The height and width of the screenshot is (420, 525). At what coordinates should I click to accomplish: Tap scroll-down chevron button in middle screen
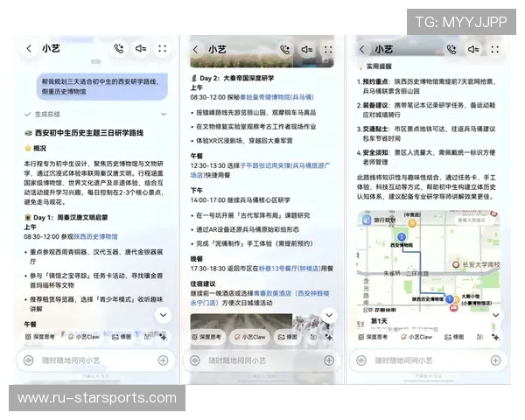[329, 315]
